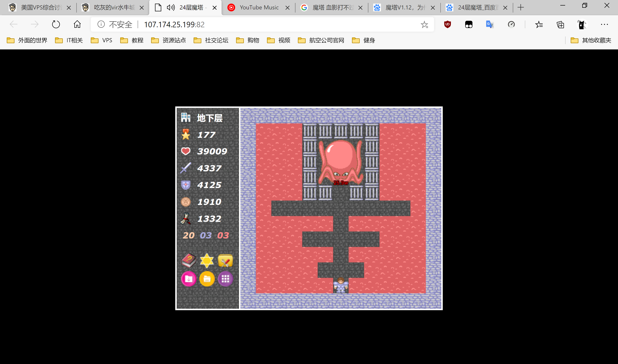
Task: Open the Google Translate extension icon
Action: 490,24
